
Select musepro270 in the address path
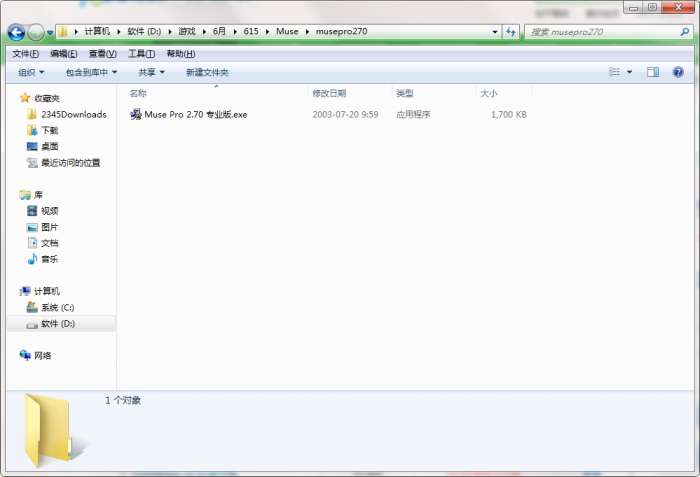point(342,32)
